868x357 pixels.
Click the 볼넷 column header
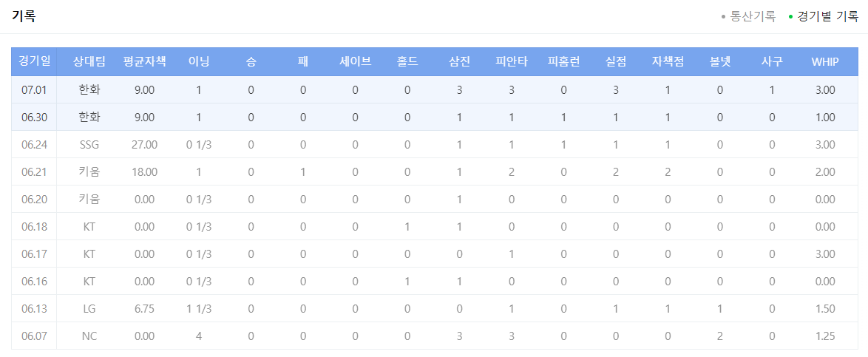(719, 61)
